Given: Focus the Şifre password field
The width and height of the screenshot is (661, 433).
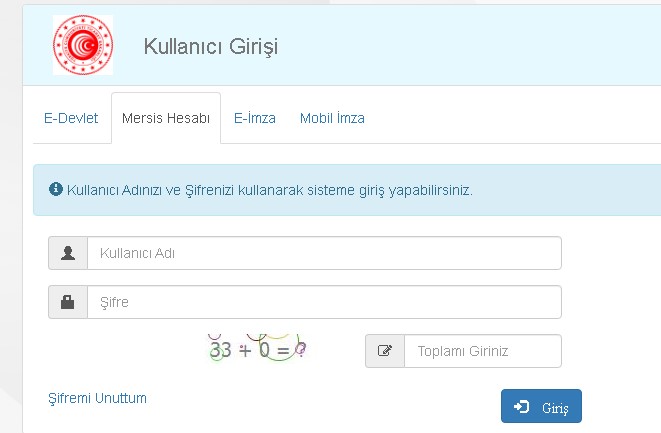Looking at the screenshot, I should click(324, 302).
